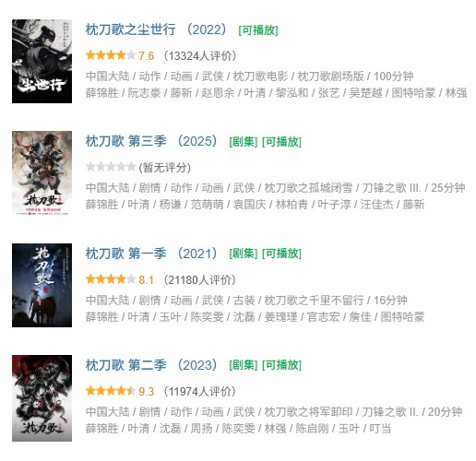Screen dimensions: 476x461
Task: Click the [剧集] tag for 第三季
Action: tap(244, 142)
